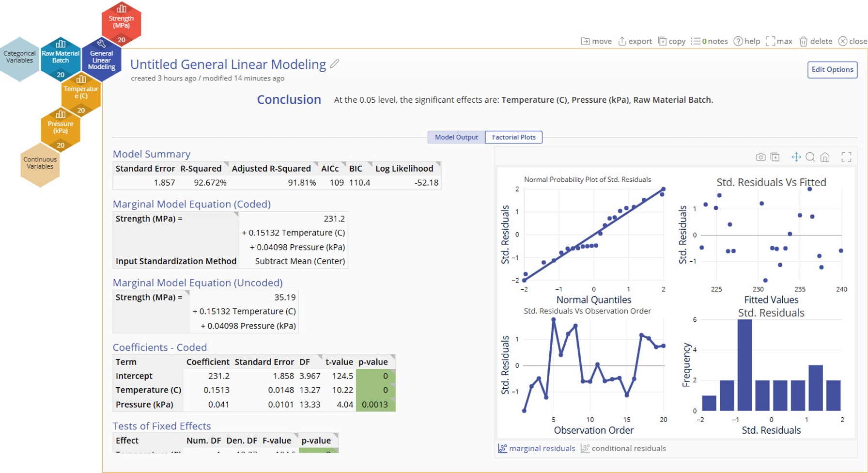
Task: Click the 'Coefficients - Coded' heading
Action: (x=160, y=347)
